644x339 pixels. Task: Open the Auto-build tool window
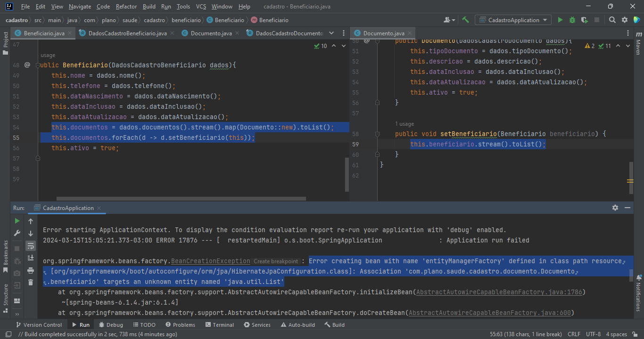(297, 325)
